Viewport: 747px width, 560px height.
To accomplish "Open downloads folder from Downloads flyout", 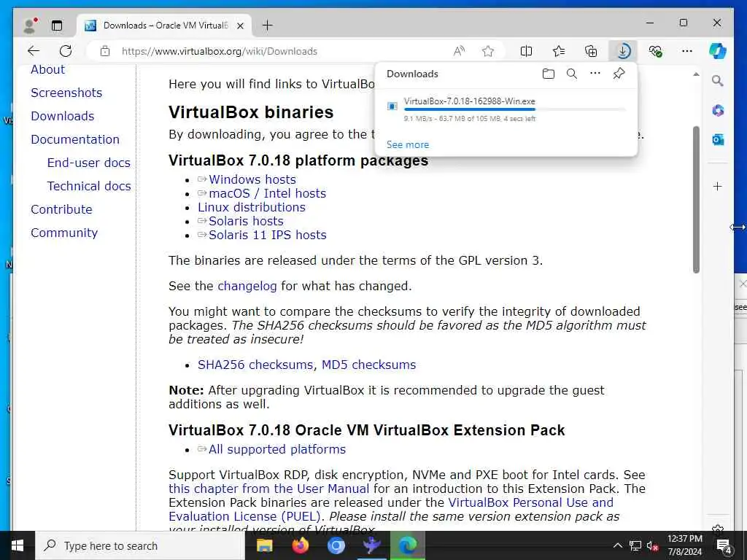I will tap(549, 74).
